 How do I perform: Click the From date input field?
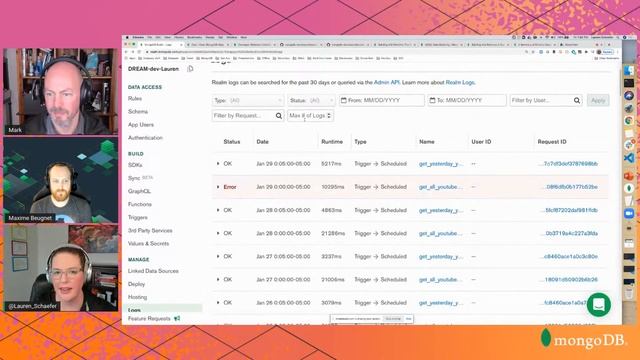(x=382, y=100)
